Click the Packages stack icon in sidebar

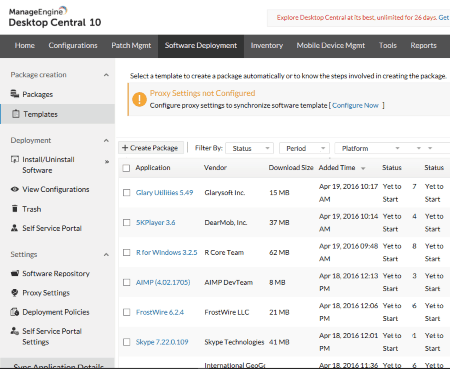15,94
